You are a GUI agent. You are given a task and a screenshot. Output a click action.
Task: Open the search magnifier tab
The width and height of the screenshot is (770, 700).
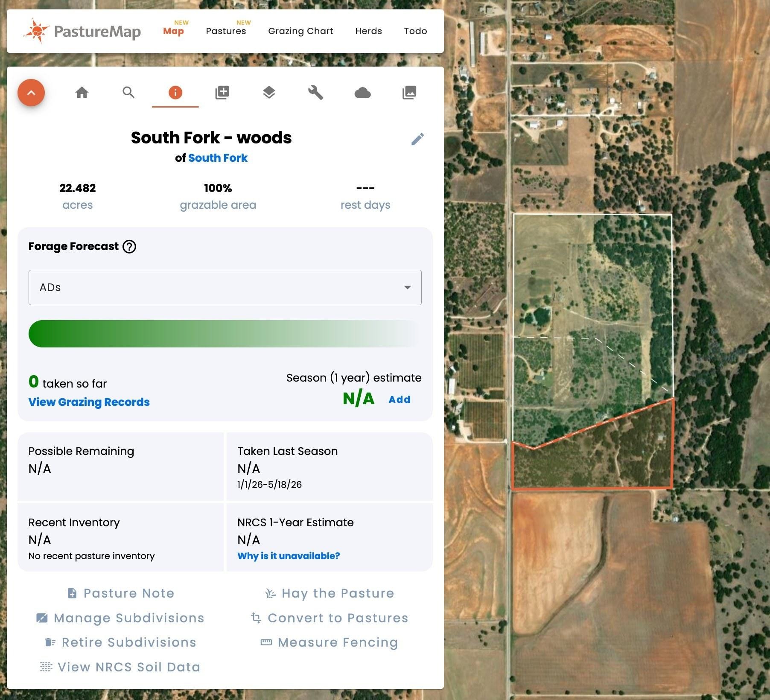click(128, 92)
